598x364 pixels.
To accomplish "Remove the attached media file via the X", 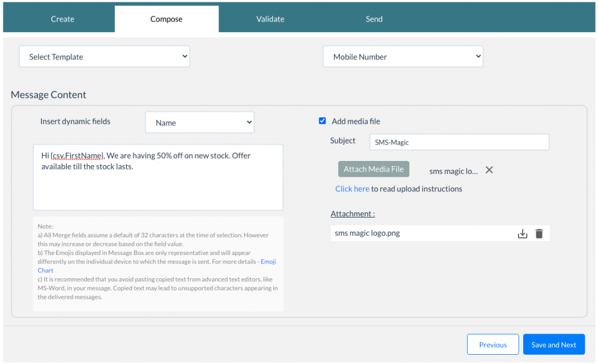I will (x=489, y=170).
